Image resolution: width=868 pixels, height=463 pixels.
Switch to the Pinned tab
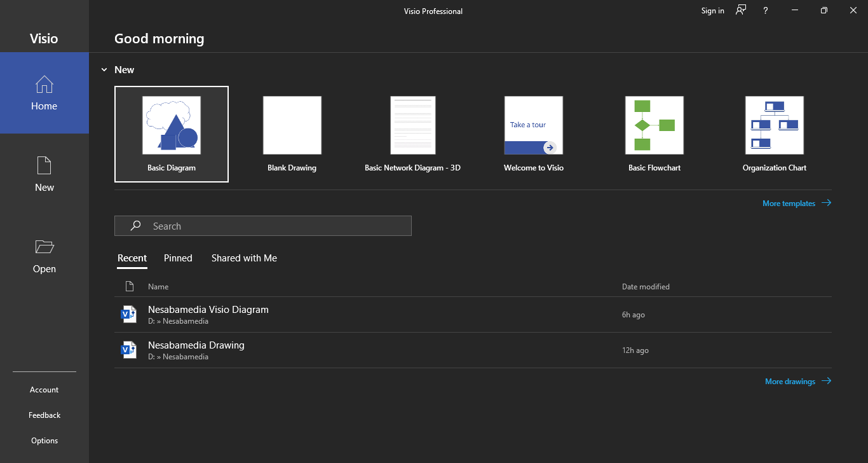[178, 258]
